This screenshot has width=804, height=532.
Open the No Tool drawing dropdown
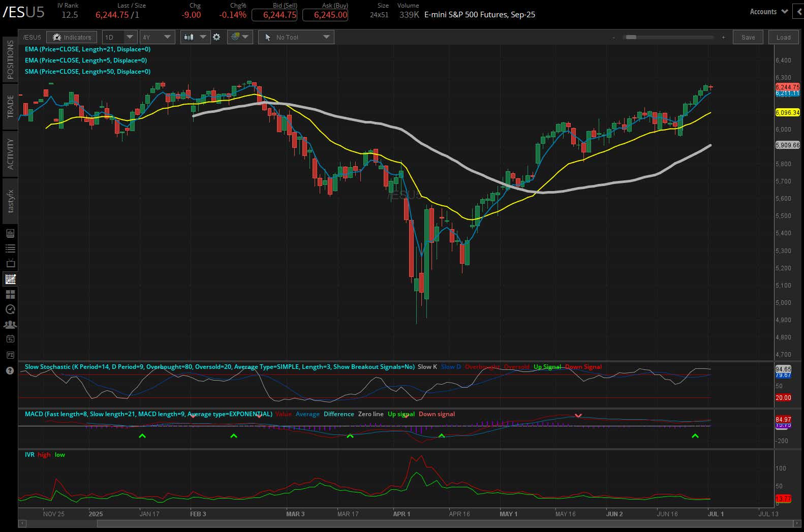pos(296,37)
